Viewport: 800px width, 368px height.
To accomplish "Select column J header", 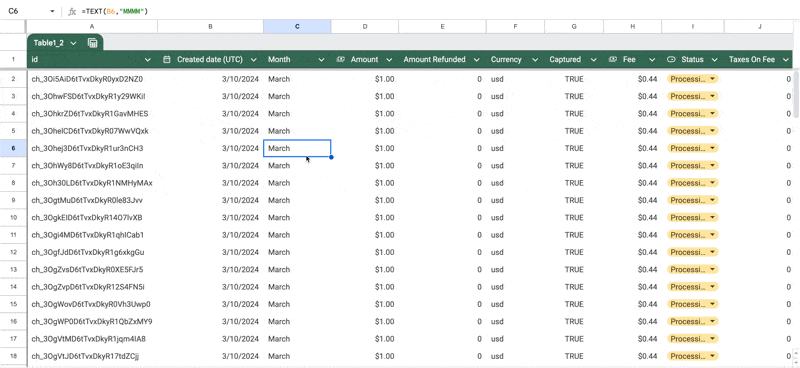I will [759, 26].
